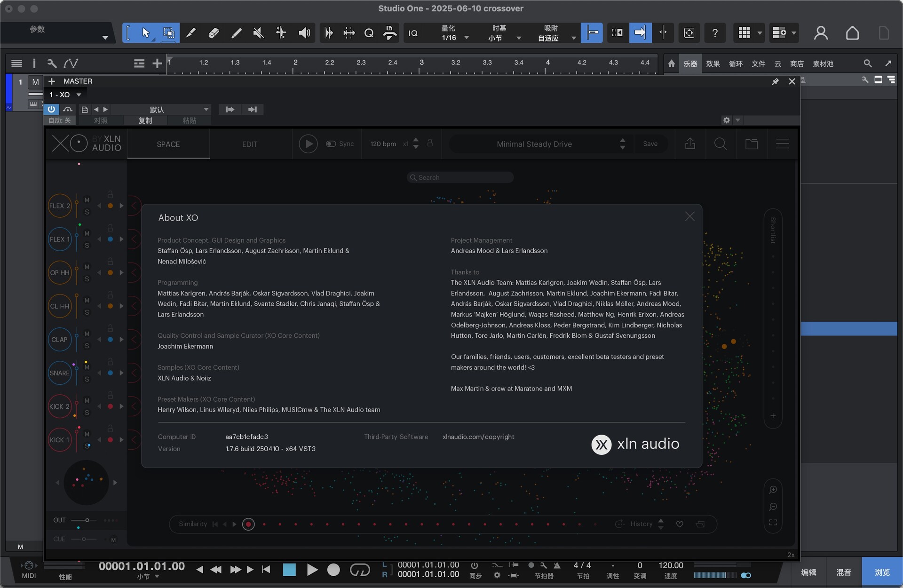Adjust the XO CUE slider
The image size is (903, 588).
84,539
